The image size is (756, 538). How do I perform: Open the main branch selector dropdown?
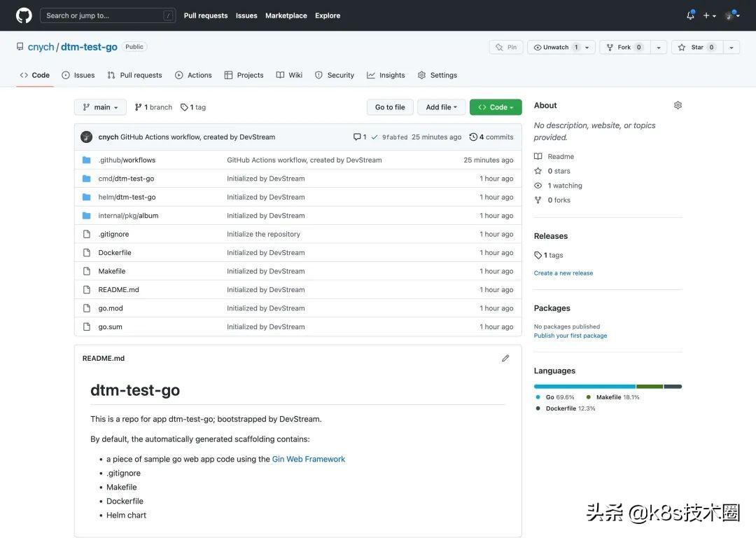[100, 107]
